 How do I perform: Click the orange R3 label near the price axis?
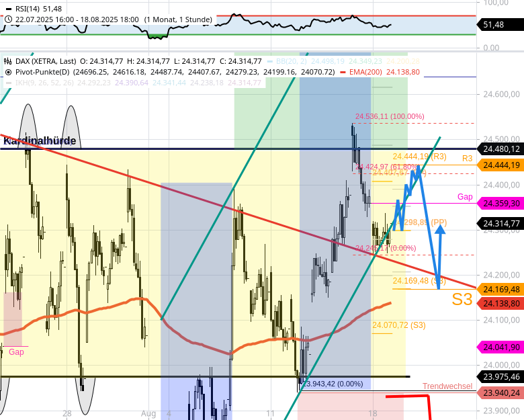click(467, 159)
